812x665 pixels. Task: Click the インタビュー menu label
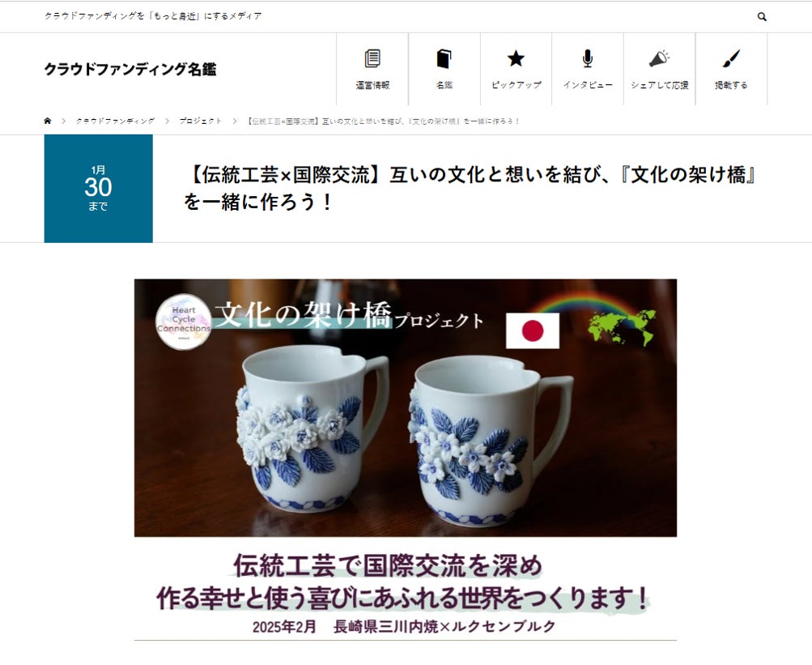587,85
